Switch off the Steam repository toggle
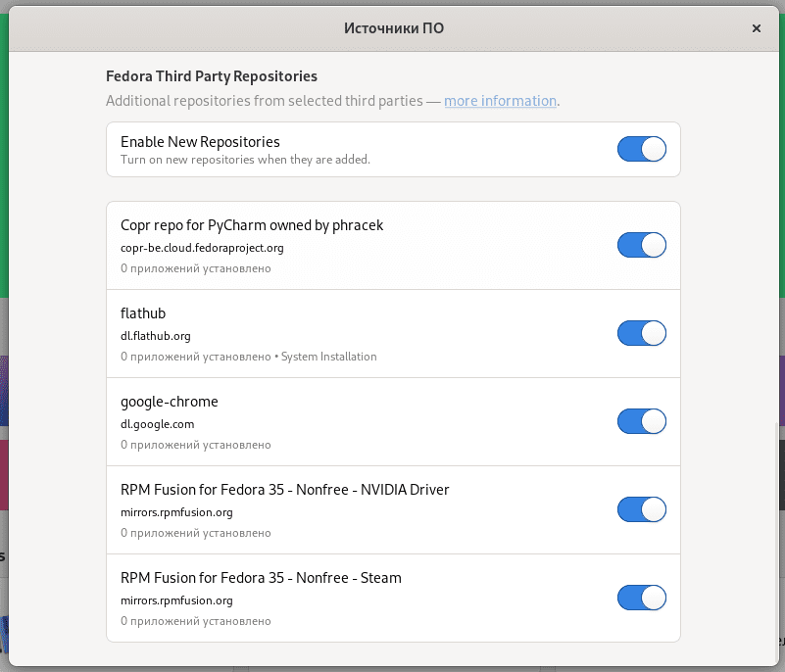This screenshot has width=785, height=672. click(641, 598)
